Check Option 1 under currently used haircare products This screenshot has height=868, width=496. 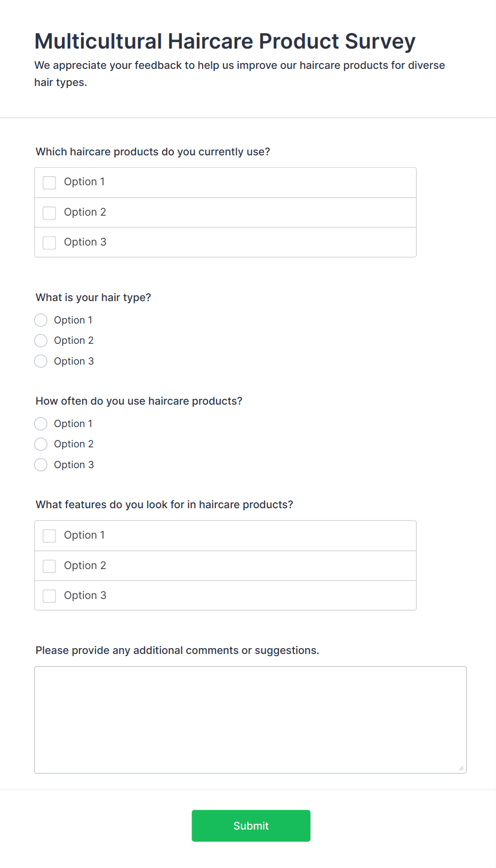pyautogui.click(x=50, y=183)
